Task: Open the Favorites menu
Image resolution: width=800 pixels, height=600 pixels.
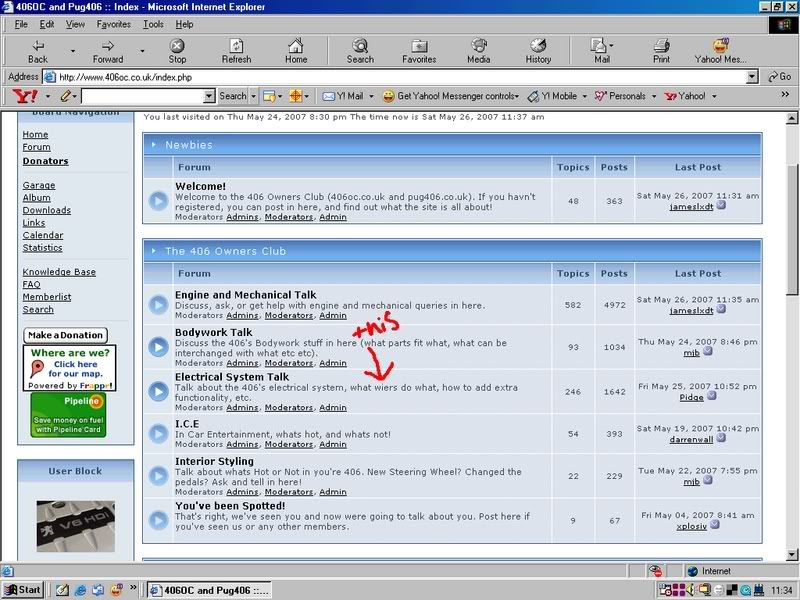Action: [x=113, y=24]
